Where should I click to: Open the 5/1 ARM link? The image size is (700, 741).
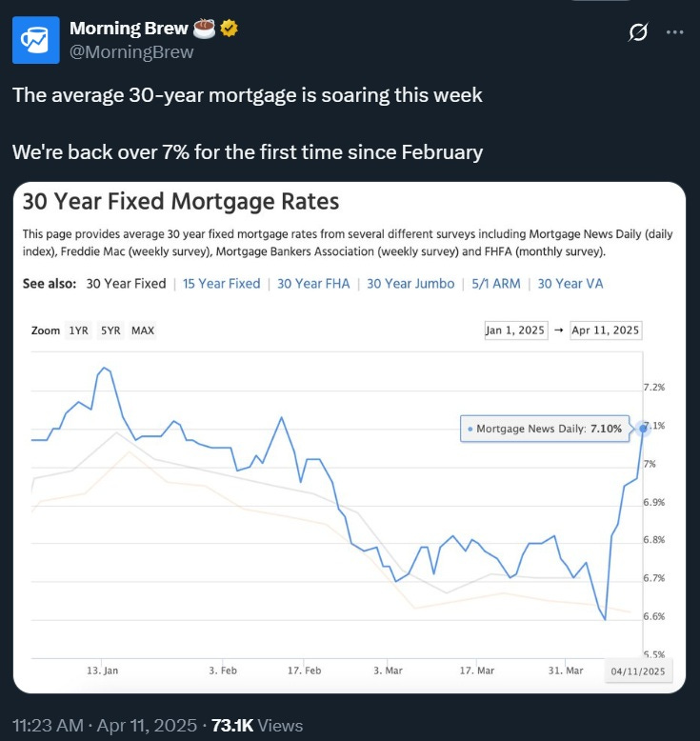[496, 284]
